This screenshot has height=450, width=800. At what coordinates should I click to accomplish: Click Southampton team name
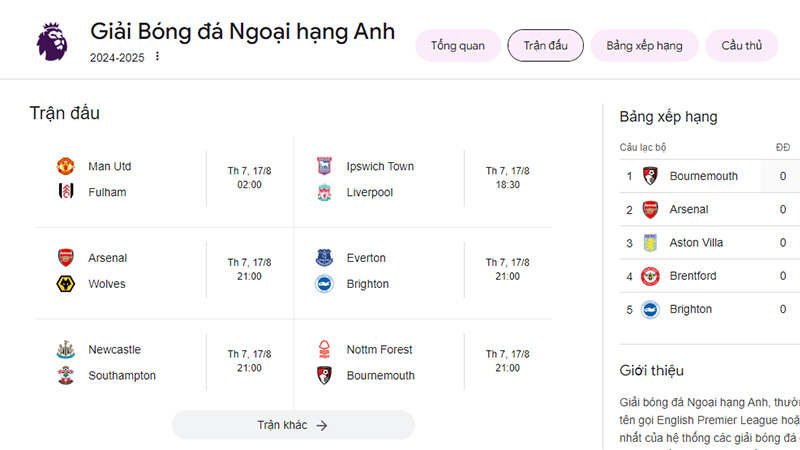coord(122,376)
